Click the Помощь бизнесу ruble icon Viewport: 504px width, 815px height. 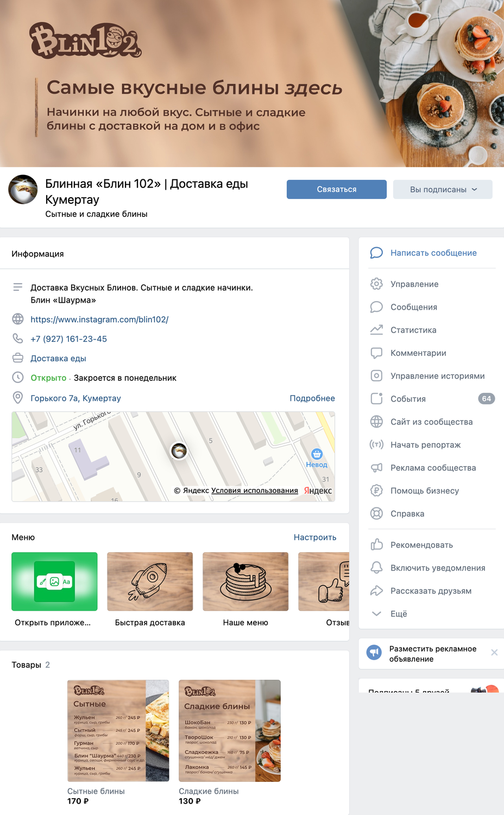[x=376, y=490]
